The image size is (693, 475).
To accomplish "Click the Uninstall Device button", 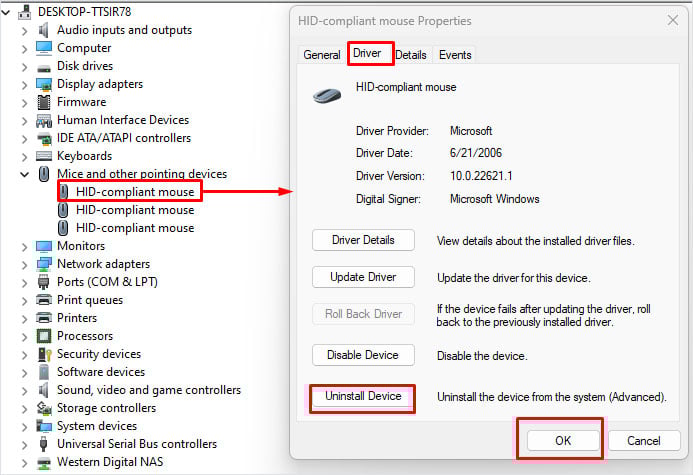I will click(x=363, y=396).
